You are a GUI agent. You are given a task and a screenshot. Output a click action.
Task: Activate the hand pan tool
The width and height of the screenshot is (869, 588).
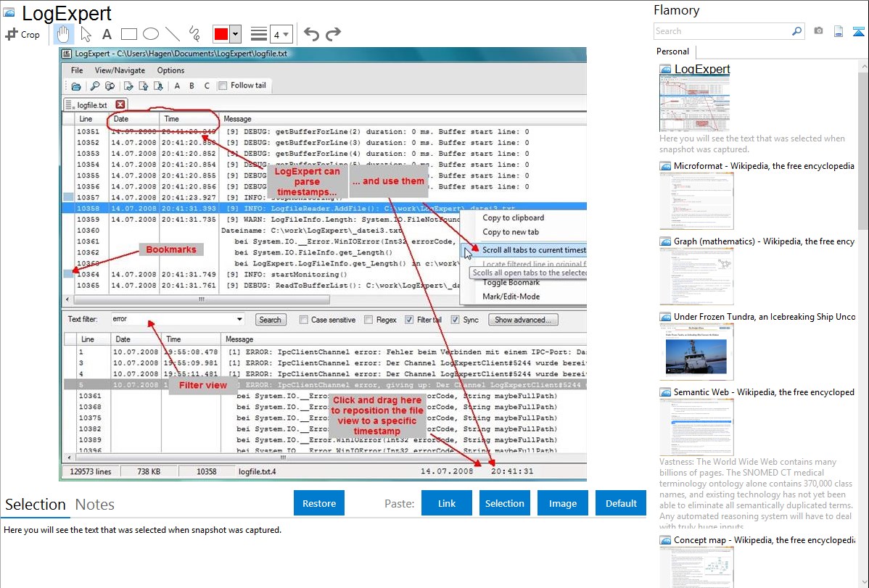[x=63, y=34]
